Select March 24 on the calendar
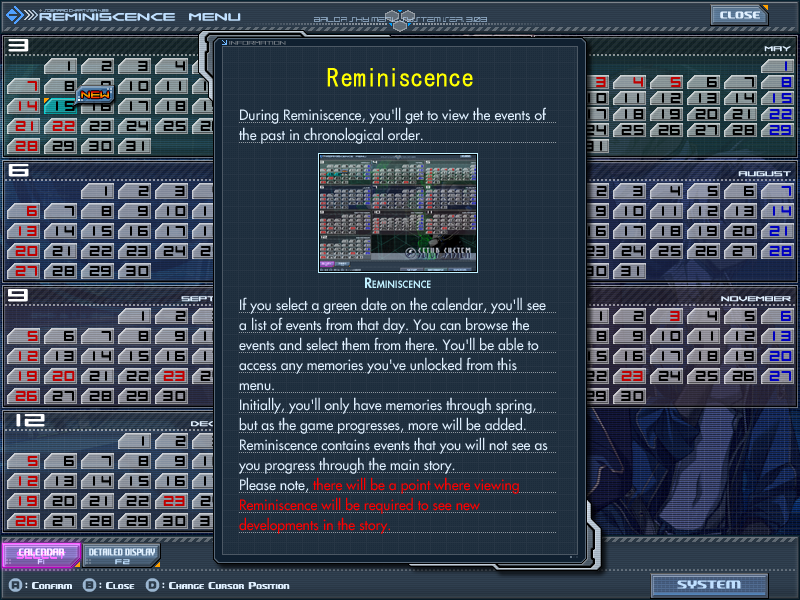Viewport: 800px width, 600px height. (x=135, y=126)
